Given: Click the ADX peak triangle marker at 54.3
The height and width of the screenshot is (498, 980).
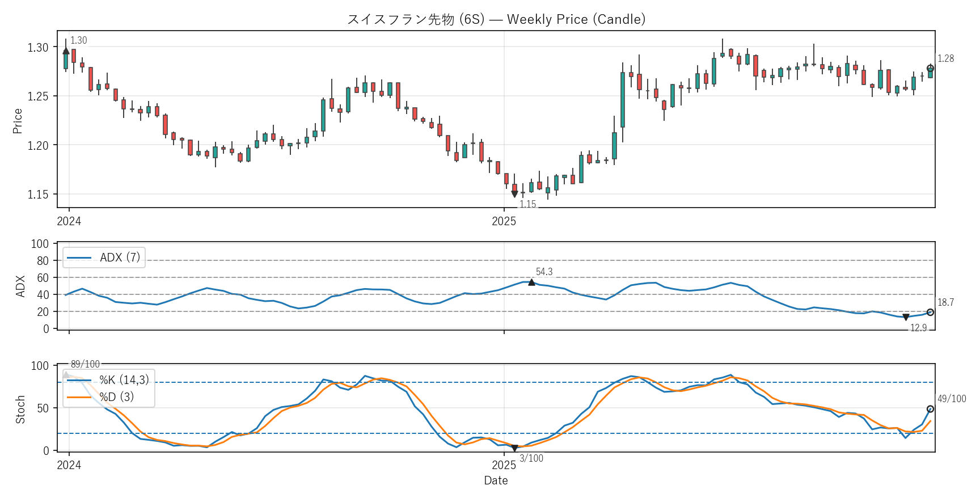Looking at the screenshot, I should click(x=531, y=282).
